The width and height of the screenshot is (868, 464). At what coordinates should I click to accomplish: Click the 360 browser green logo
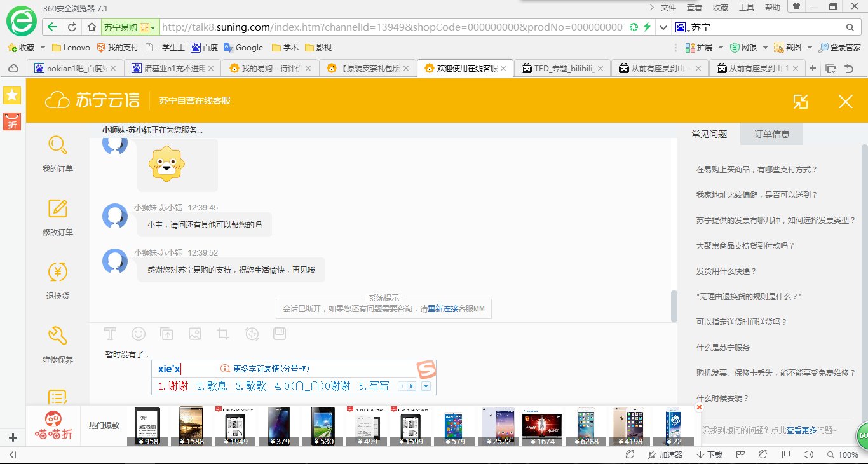click(21, 20)
